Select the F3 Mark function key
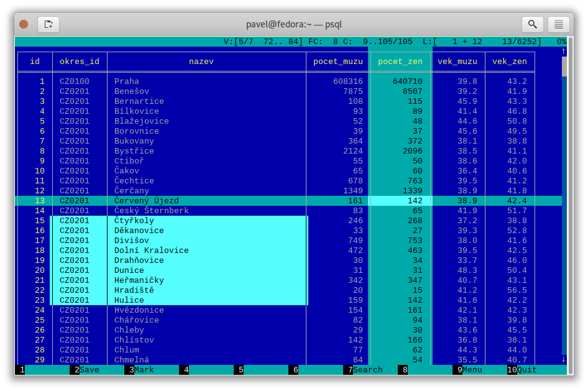This screenshot has width=588, height=391. tap(139, 370)
